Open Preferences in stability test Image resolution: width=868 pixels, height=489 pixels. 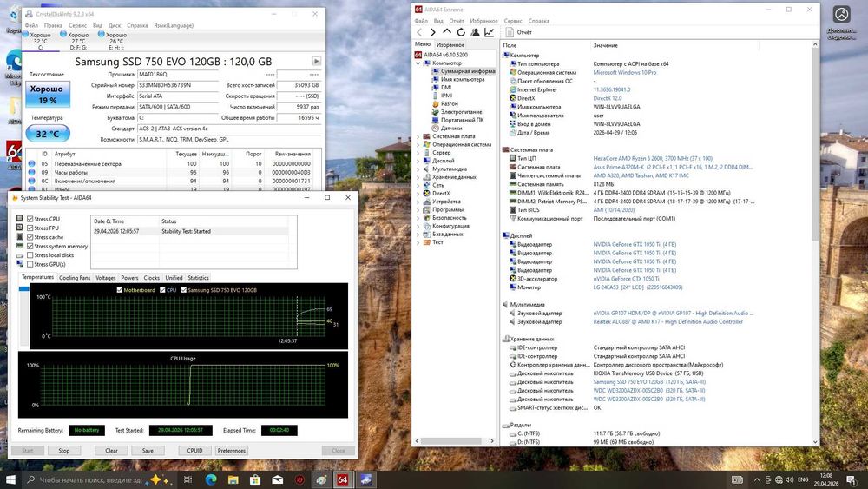[232, 450]
